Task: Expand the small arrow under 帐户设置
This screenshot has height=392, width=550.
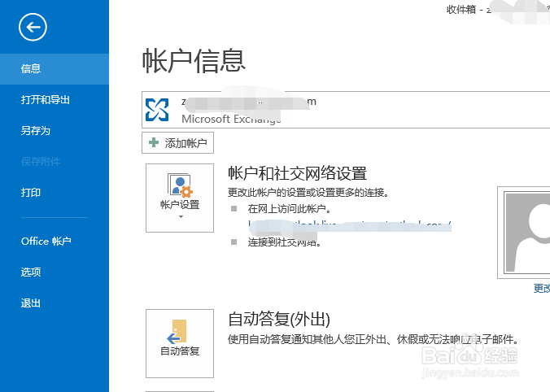Action: [181, 216]
